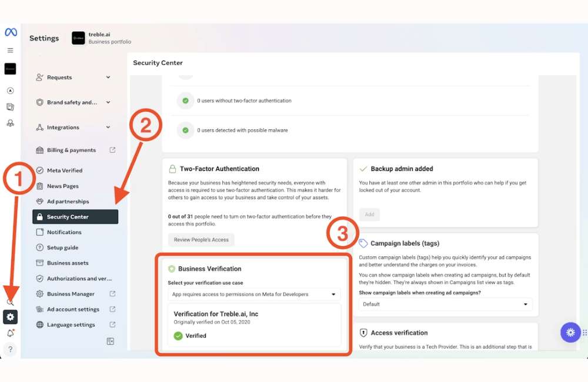588x382 pixels.
Task: Click the treble.ai business portfolio thumbnail
Action: (78, 38)
